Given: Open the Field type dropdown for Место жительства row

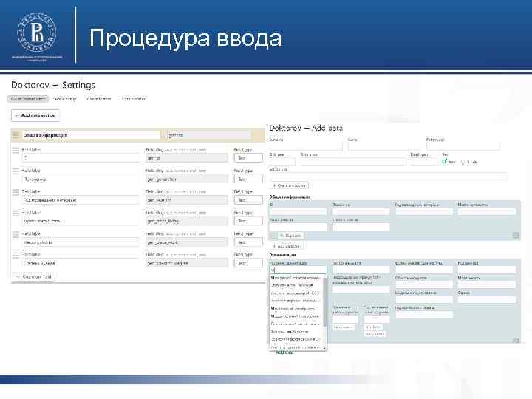Looking at the screenshot, I should click(248, 221).
